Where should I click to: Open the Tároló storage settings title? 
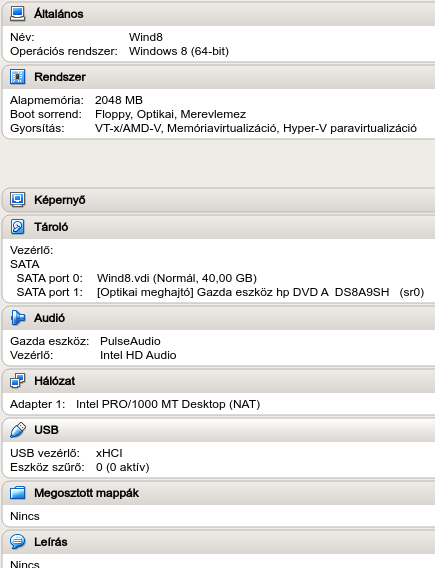(x=51, y=227)
